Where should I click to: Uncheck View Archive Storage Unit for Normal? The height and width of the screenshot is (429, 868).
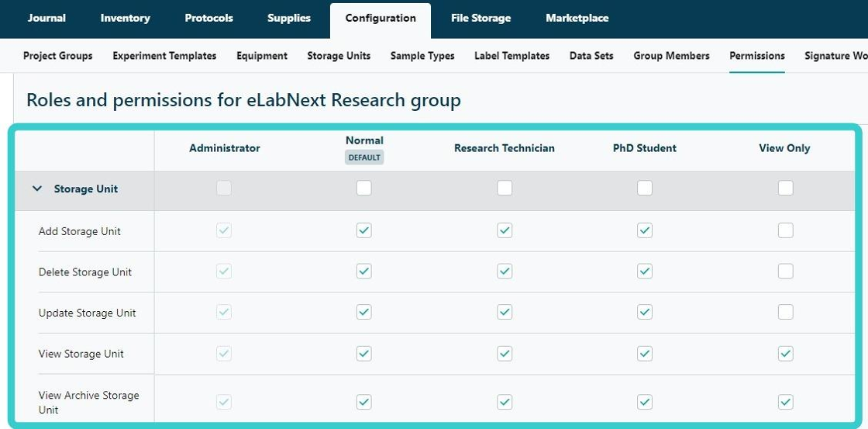click(x=363, y=402)
